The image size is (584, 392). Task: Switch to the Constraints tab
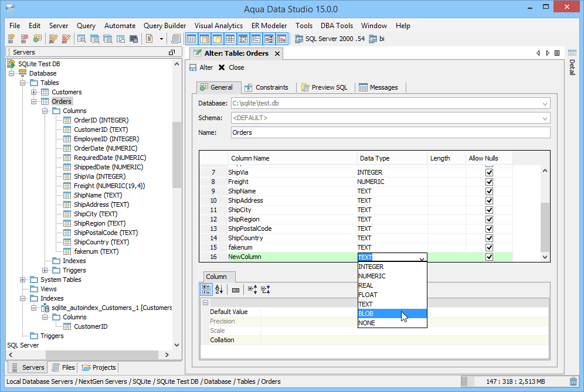point(266,87)
